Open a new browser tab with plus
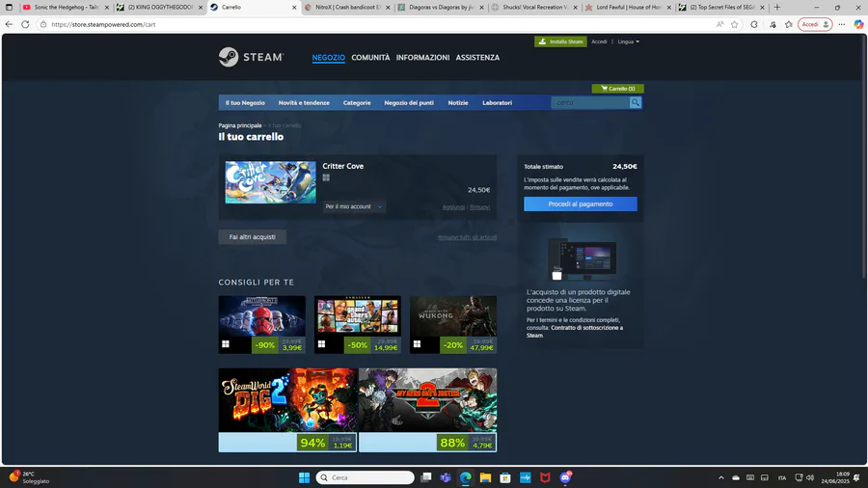Image resolution: width=868 pixels, height=488 pixels. pyautogui.click(x=777, y=7)
